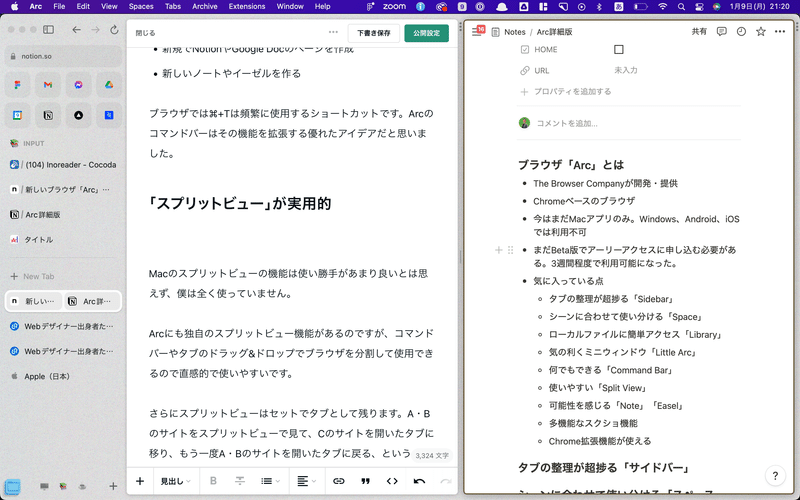Open the blue translate favorite tile
Image resolution: width=800 pixels, height=500 pixels.
[x=109, y=115]
